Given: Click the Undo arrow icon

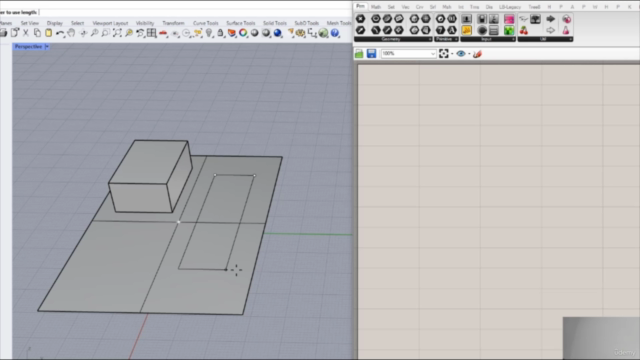Looking at the screenshot, I should tap(60, 33).
